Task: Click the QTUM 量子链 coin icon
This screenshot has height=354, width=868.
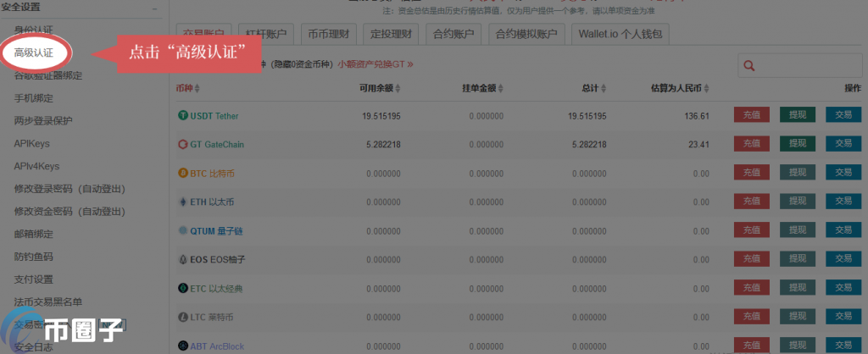Action: click(183, 230)
